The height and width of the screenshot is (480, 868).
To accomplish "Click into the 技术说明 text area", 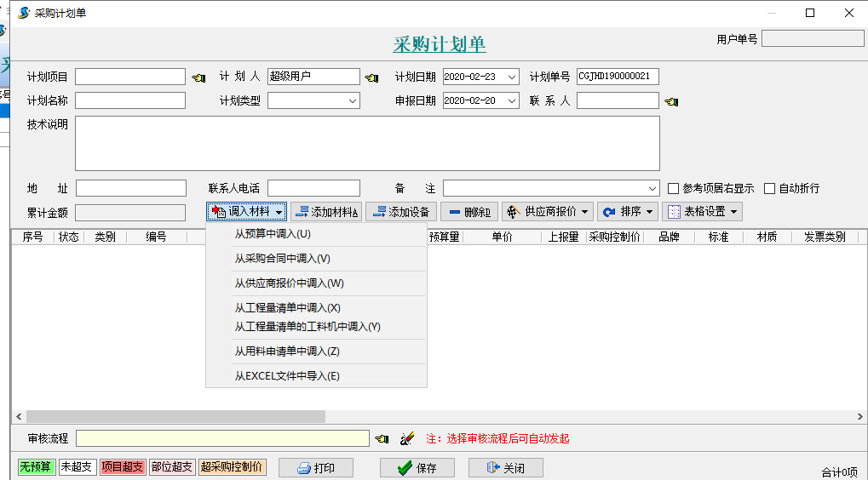I will pyautogui.click(x=367, y=143).
